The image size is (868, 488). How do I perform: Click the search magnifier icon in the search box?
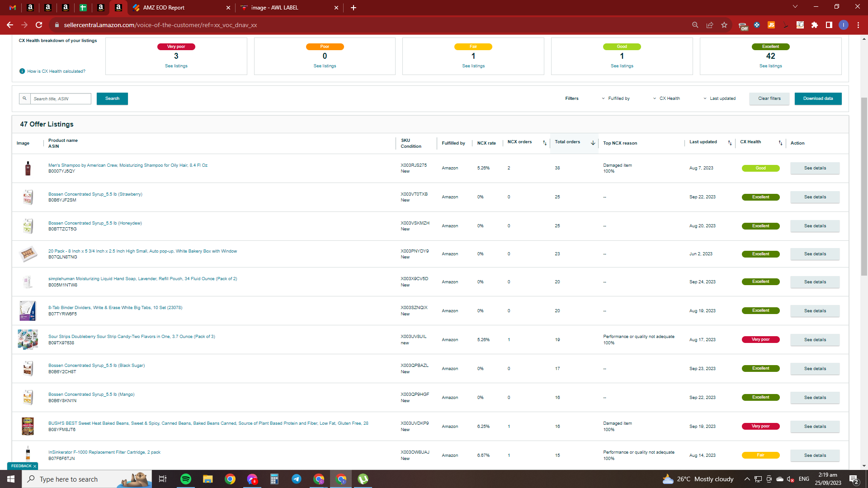pos(25,99)
